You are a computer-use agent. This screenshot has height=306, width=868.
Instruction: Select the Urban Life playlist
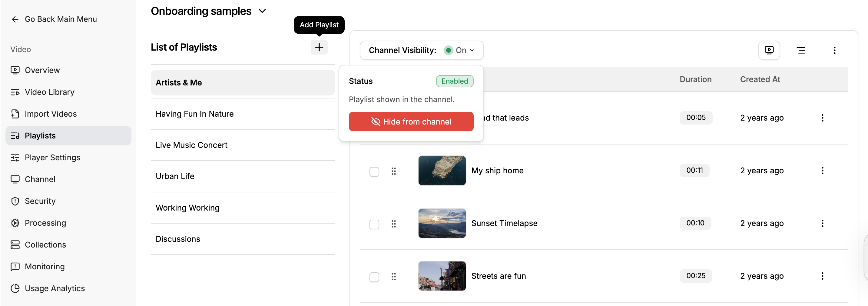click(174, 176)
